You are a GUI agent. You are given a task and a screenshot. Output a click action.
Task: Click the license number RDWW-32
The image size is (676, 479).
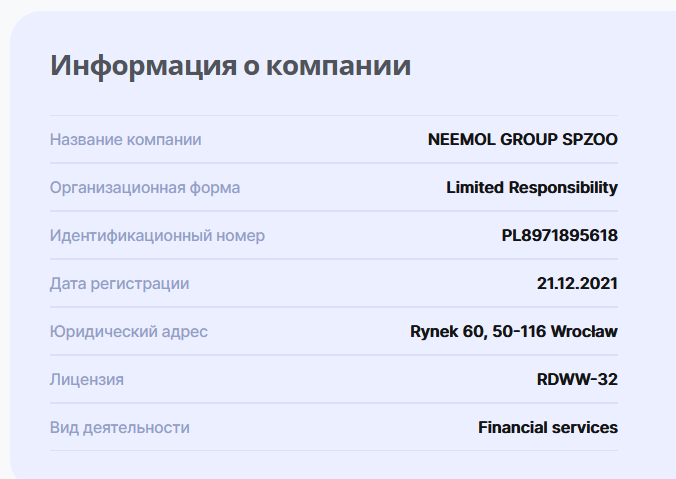(x=577, y=380)
